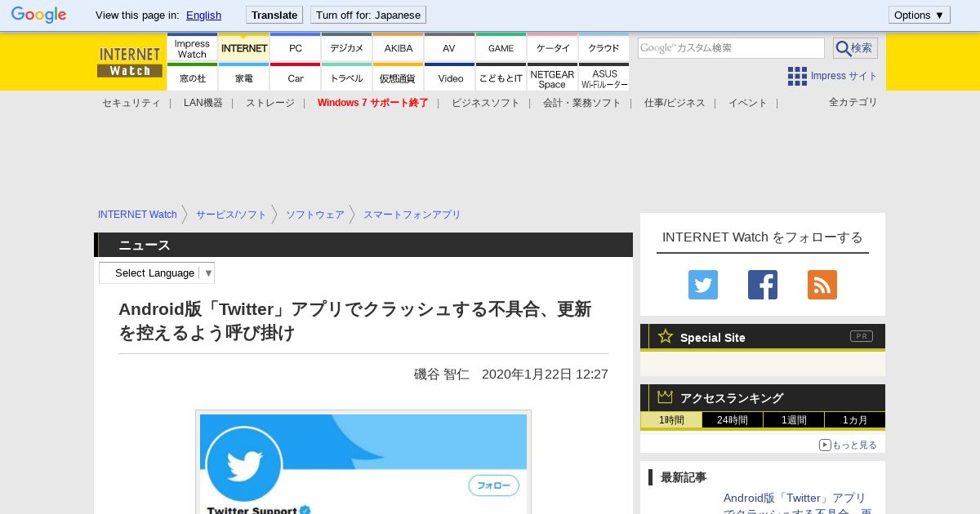Click the Google Translate logo
Image resolution: width=980 pixels, height=514 pixels.
[x=38, y=15]
